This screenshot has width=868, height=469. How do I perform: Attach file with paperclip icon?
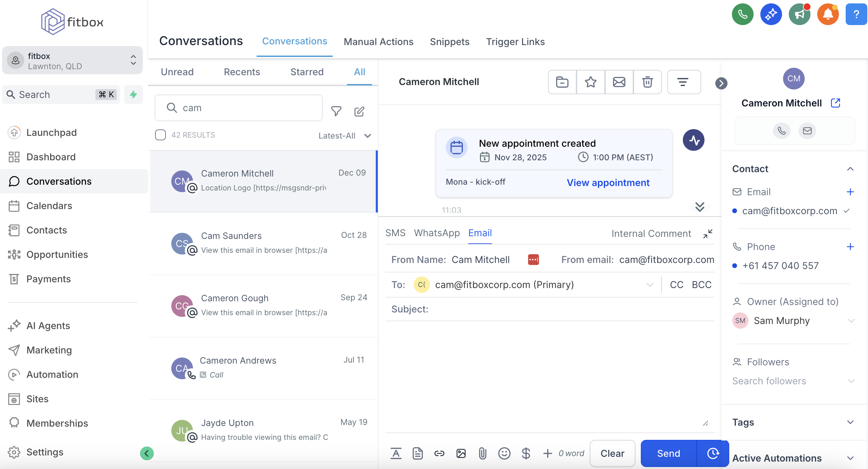[482, 453]
